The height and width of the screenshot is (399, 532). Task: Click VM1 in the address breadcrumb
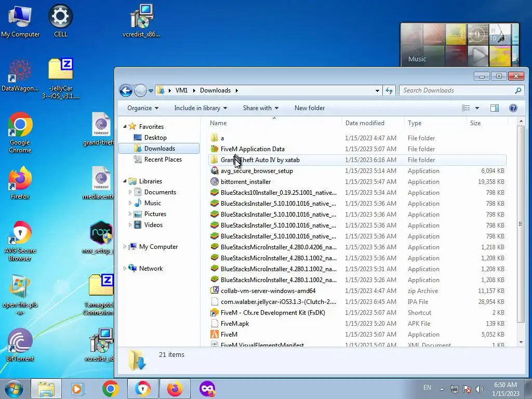[x=181, y=90]
